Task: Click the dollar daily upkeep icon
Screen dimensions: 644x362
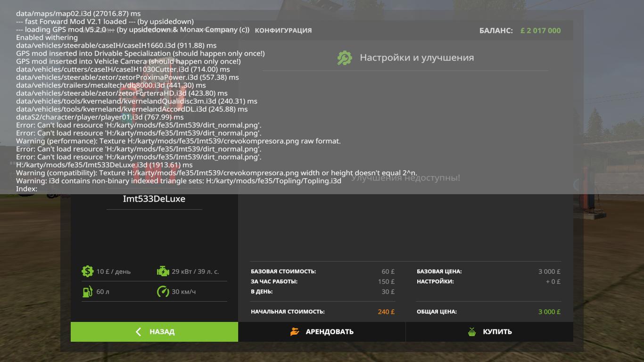Action: pos(87,271)
